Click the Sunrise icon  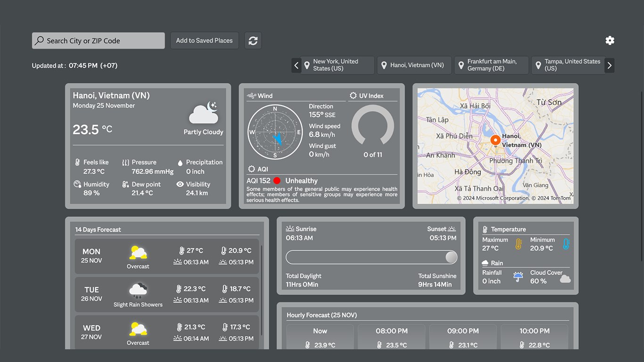(291, 229)
